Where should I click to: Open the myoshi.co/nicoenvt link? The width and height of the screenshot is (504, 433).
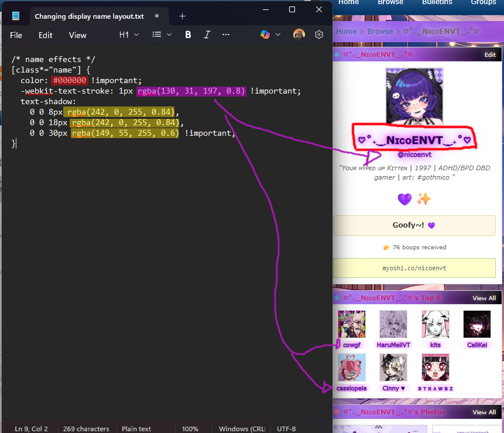pos(413,268)
